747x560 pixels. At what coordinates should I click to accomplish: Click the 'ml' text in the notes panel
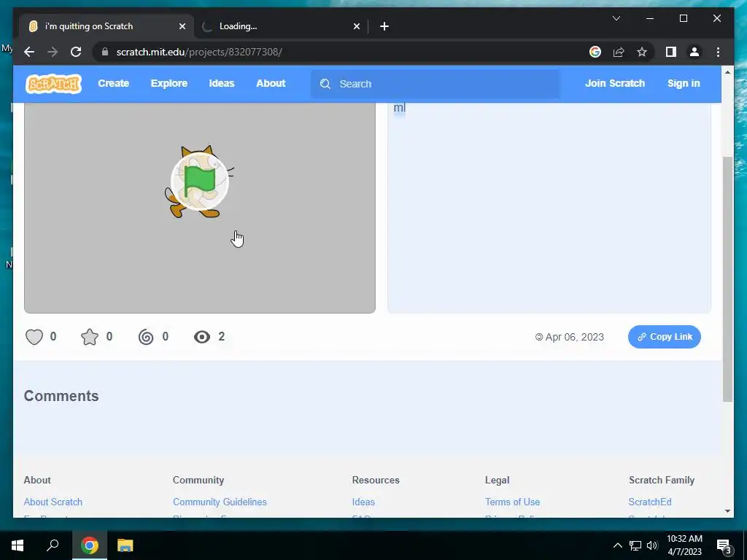click(x=399, y=108)
